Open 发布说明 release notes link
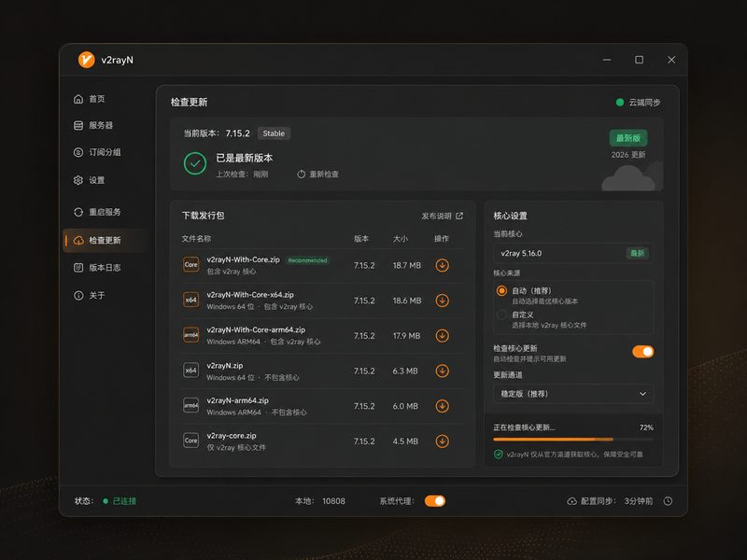 coord(442,216)
